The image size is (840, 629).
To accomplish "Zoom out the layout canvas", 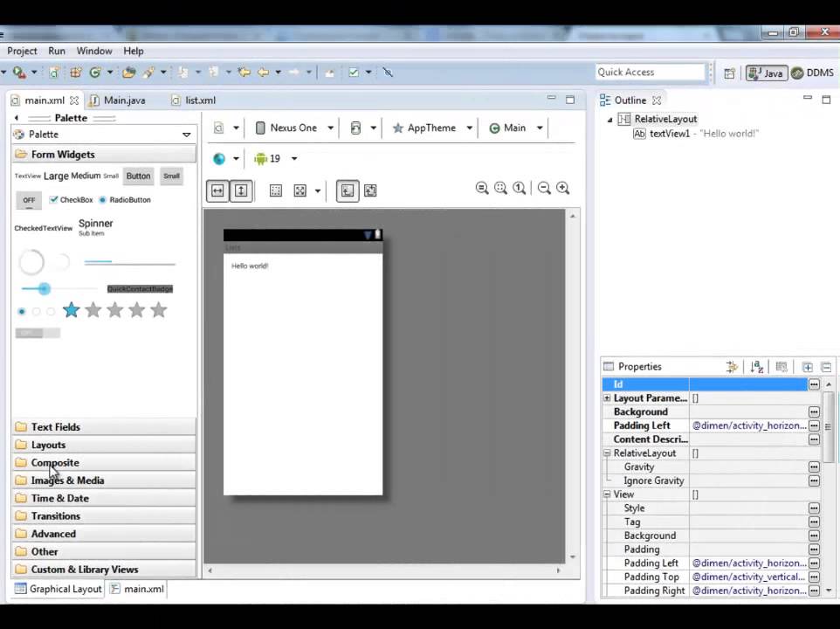I will [x=544, y=188].
